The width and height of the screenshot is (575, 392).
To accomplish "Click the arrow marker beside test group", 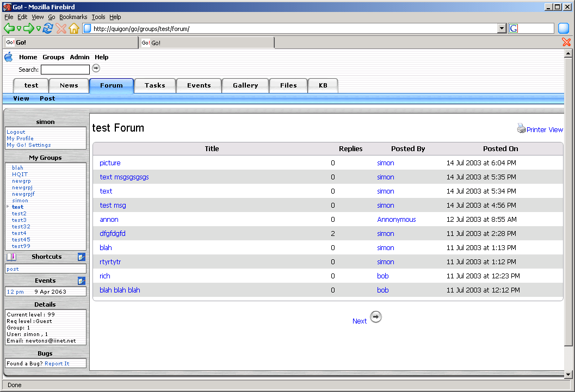I will pyautogui.click(x=8, y=207).
